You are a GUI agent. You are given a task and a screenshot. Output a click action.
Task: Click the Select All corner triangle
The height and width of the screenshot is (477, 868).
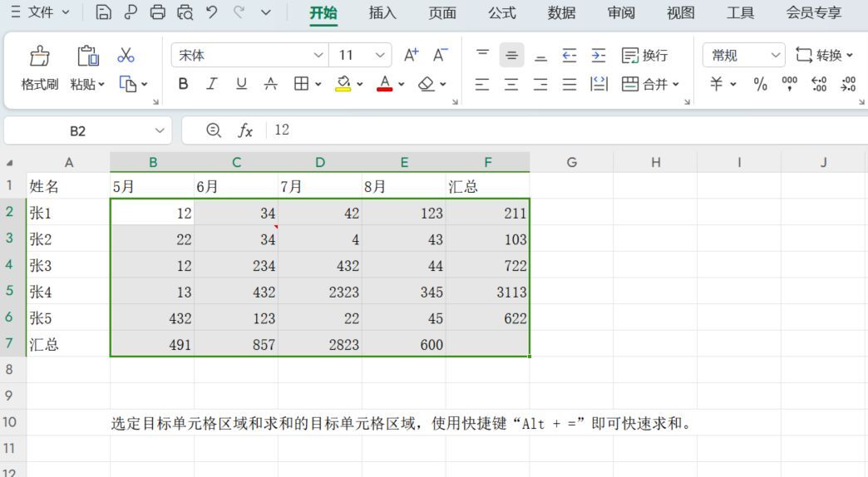point(9,163)
